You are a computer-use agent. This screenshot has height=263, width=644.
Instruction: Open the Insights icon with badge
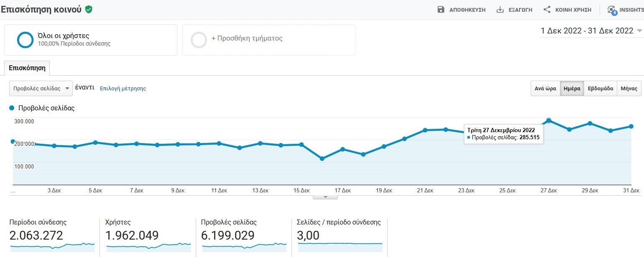pos(611,10)
